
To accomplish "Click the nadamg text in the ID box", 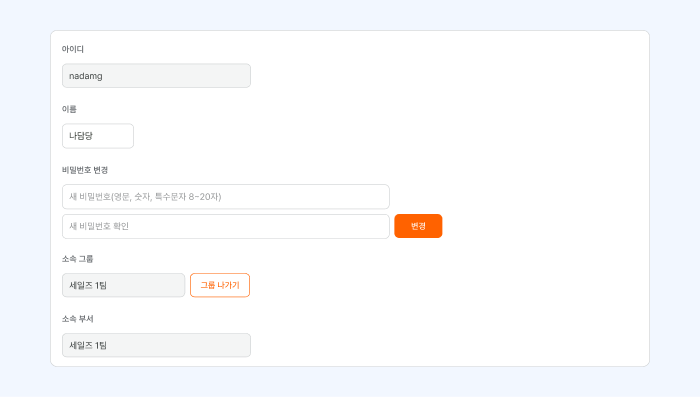I will [x=86, y=76].
